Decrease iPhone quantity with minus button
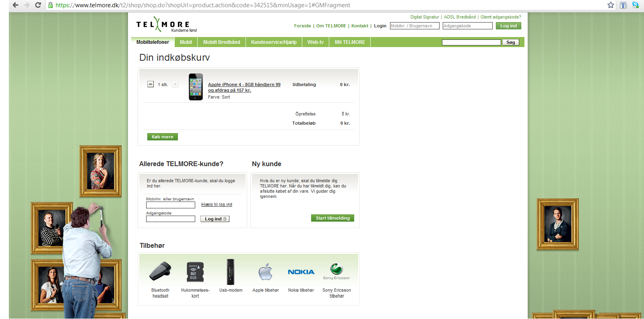Screen dimensions: 644x319 pyautogui.click(x=151, y=84)
